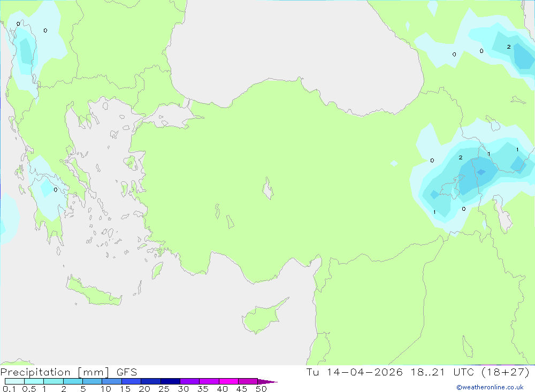This screenshot has width=535, height=392.
Task: Click the '5' legend scale label
Action: tap(83, 389)
